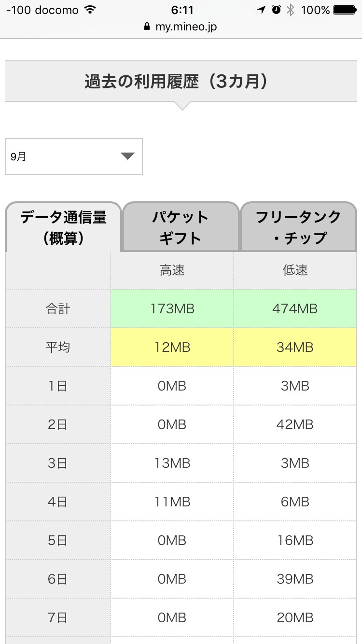Tap the 高速 column header
Screen dimensions: 362x644
point(172,270)
